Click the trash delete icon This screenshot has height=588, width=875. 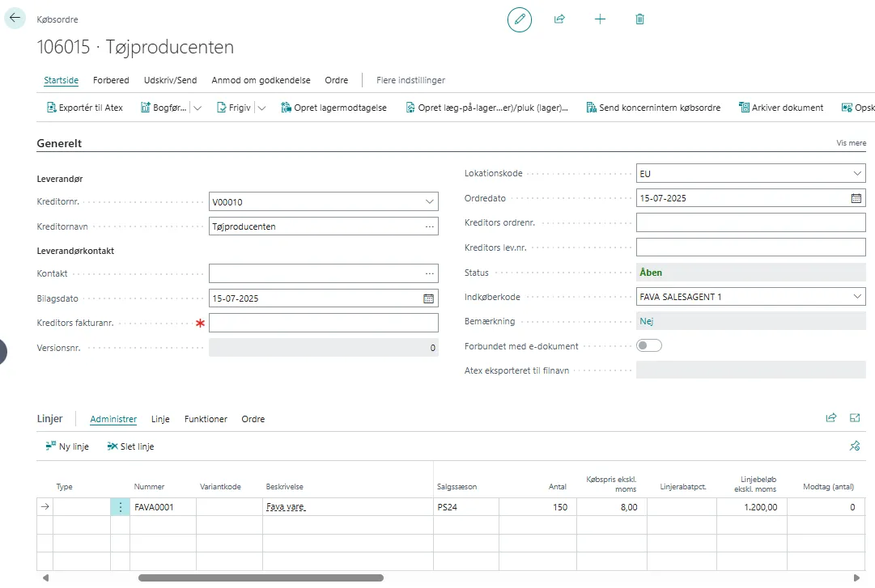point(639,19)
